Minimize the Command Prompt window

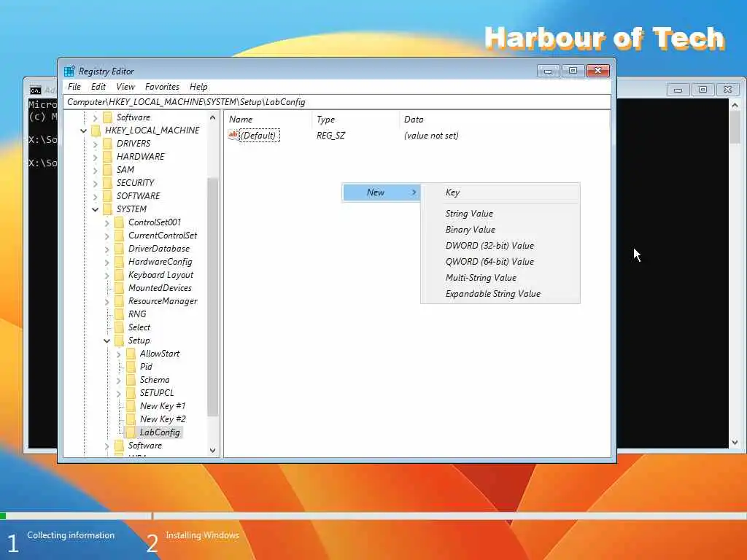678,90
